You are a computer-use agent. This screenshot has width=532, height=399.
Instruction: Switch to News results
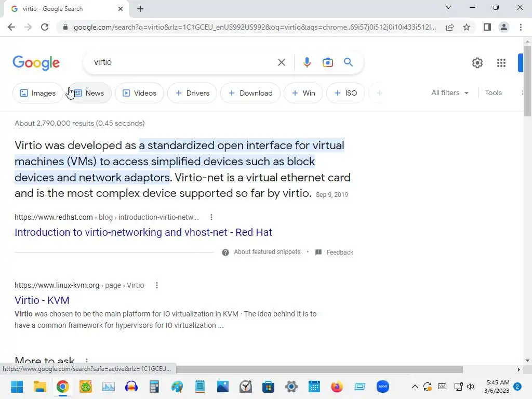point(89,93)
